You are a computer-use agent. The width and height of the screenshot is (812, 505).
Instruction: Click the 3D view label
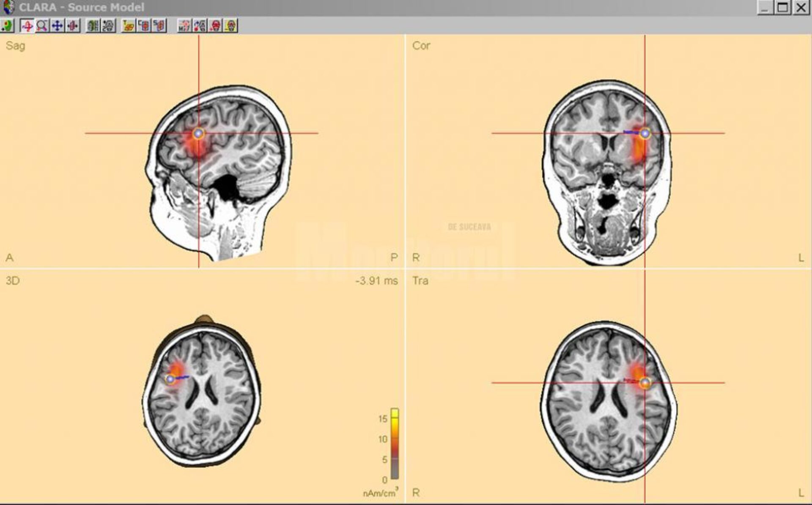tap(13, 281)
